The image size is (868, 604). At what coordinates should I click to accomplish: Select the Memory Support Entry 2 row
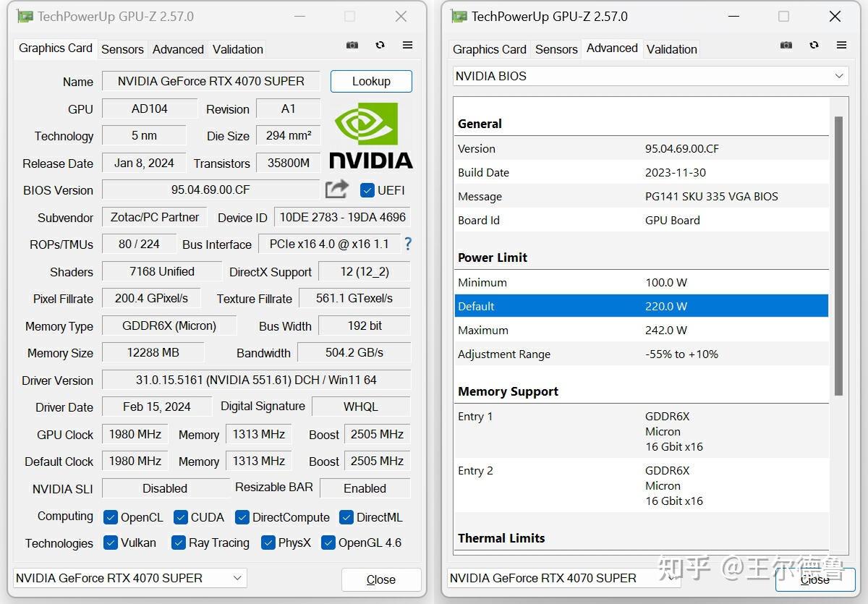(x=642, y=485)
